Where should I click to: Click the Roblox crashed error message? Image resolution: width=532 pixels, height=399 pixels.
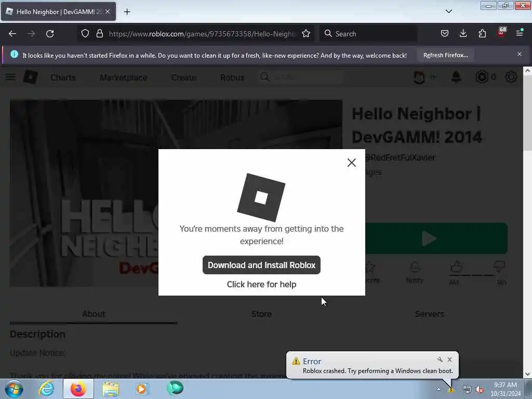pyautogui.click(x=378, y=371)
